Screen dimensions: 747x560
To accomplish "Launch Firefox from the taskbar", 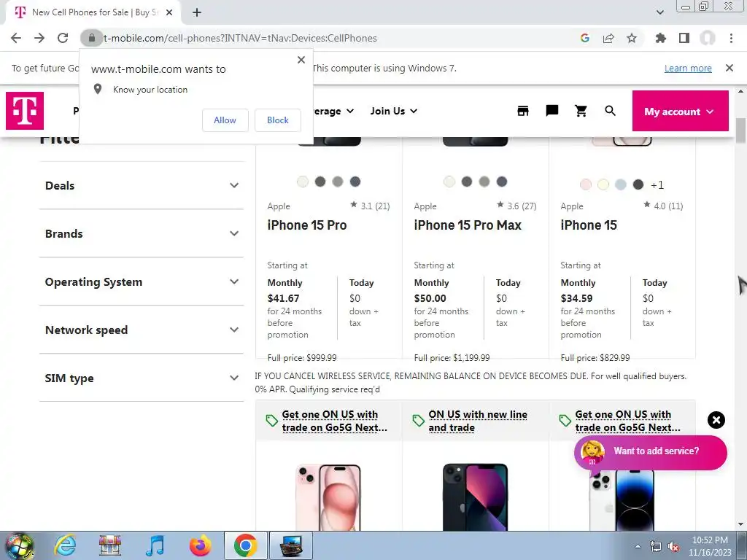I will (200, 545).
